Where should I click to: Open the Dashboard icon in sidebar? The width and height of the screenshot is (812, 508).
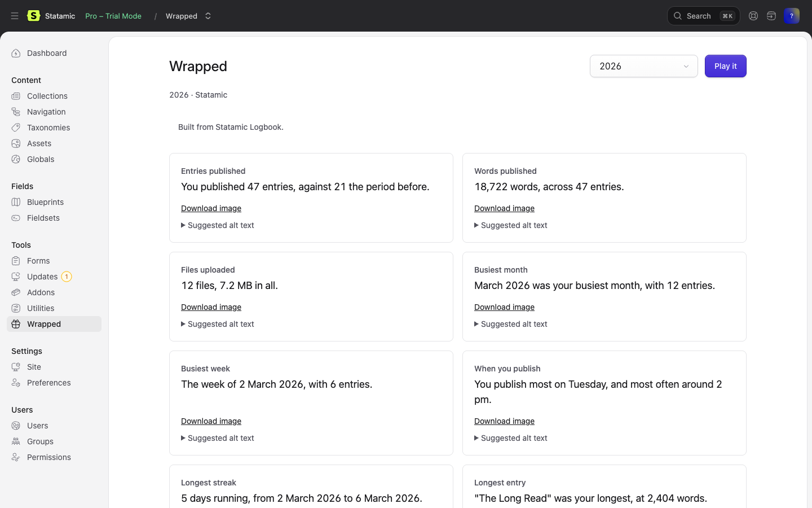[x=16, y=53]
